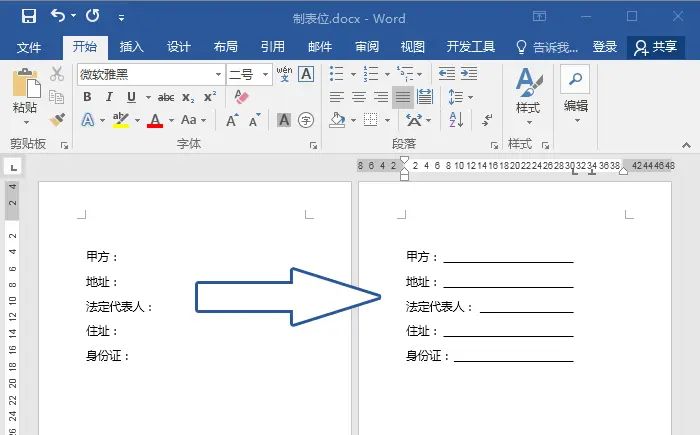Increase paragraph indent
The image size is (700, 435).
469,74
